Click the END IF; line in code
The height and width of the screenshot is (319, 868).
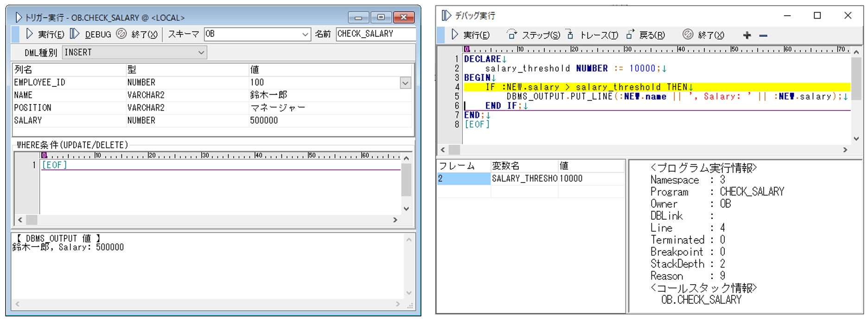pos(506,106)
